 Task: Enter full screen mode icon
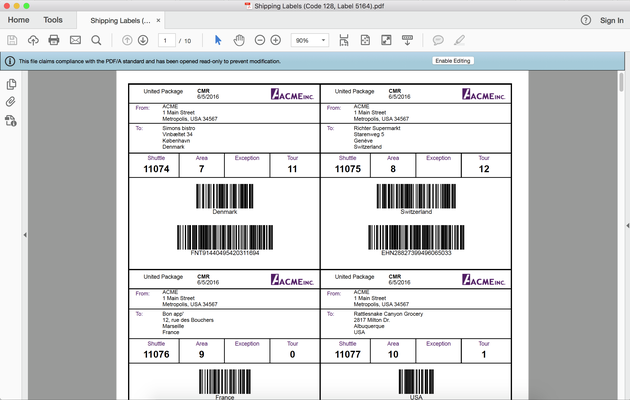[386, 40]
